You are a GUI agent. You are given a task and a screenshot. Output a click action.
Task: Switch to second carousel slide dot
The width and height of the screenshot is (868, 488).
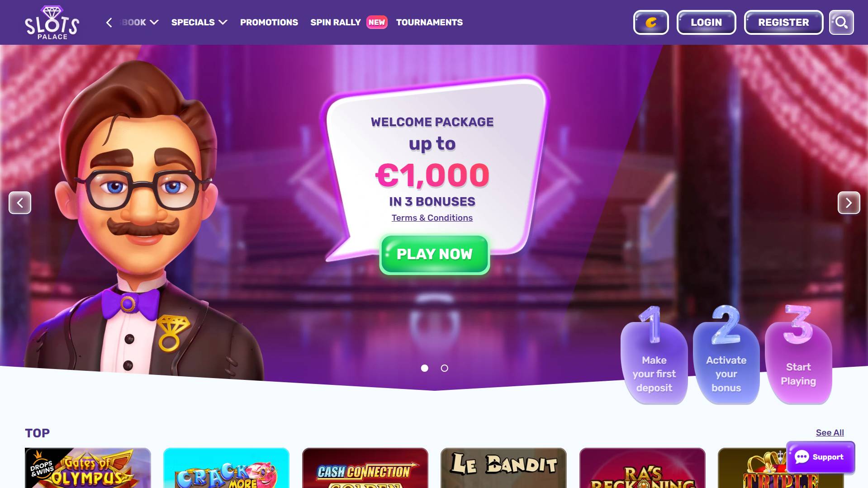coord(444,368)
